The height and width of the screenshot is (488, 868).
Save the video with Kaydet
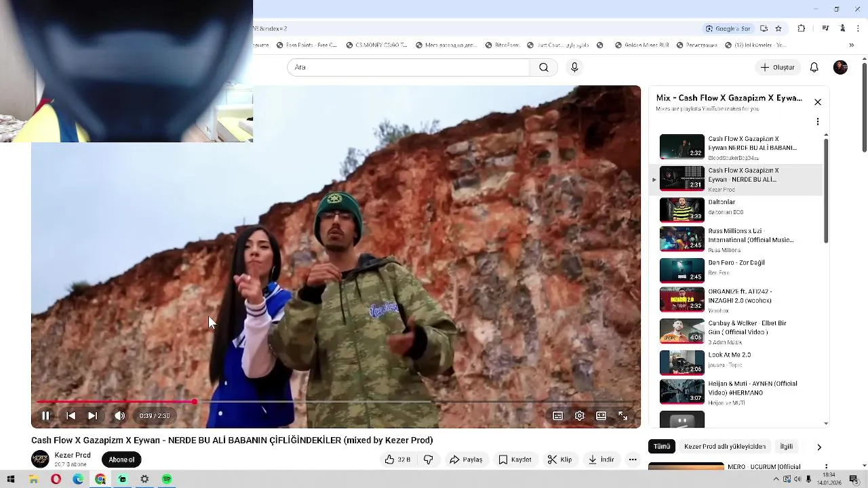pos(515,460)
